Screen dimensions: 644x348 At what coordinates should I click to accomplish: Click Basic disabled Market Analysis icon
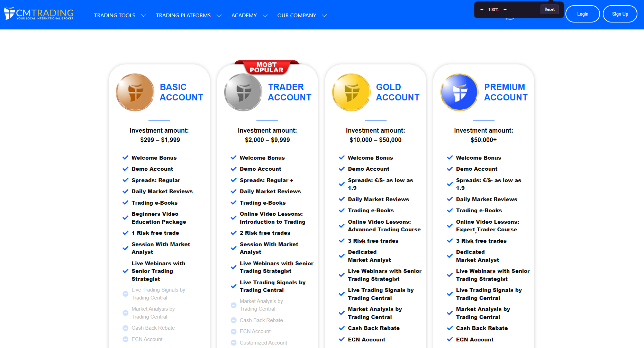click(126, 313)
